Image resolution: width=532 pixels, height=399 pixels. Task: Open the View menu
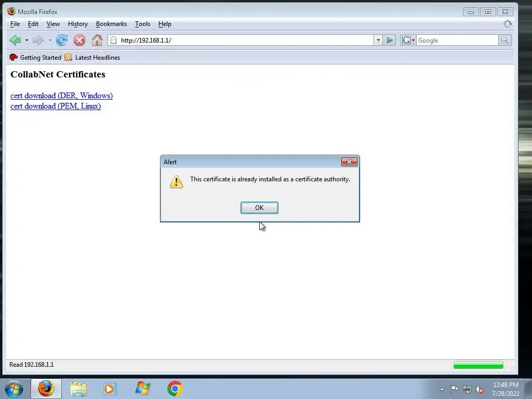pos(53,24)
